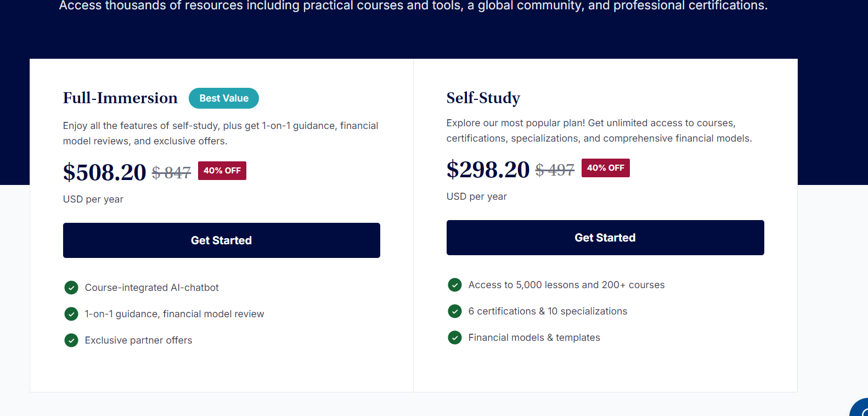868x416 pixels.
Task: Click the checkmark beside "Access to 5,000 lessons"
Action: (x=455, y=285)
